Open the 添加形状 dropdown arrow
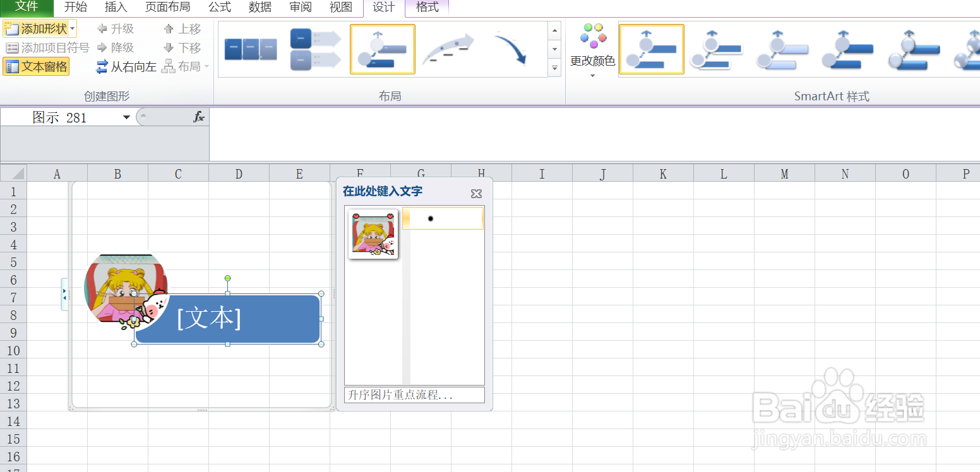980x472 pixels. [73, 28]
